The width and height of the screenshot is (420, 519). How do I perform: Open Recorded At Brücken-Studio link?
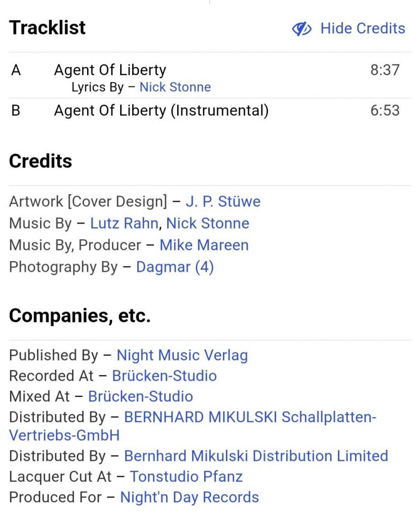coord(164,376)
